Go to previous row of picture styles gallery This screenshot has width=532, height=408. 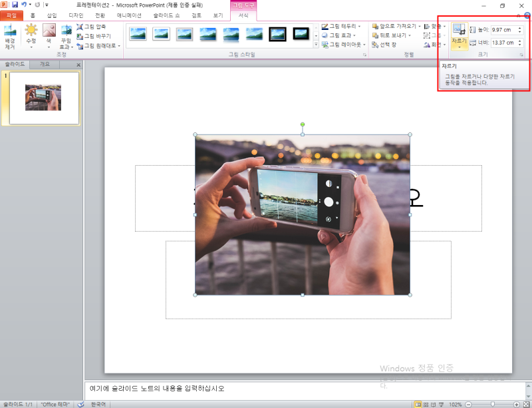point(316,27)
